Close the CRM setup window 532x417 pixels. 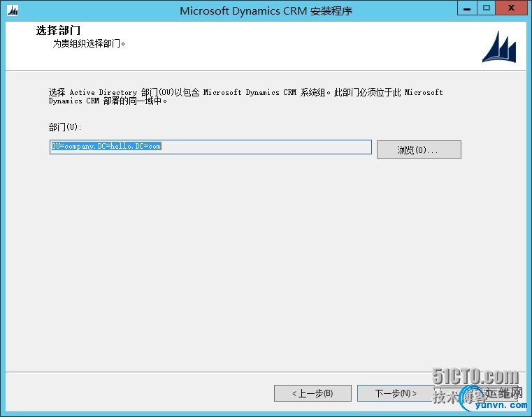point(511,8)
